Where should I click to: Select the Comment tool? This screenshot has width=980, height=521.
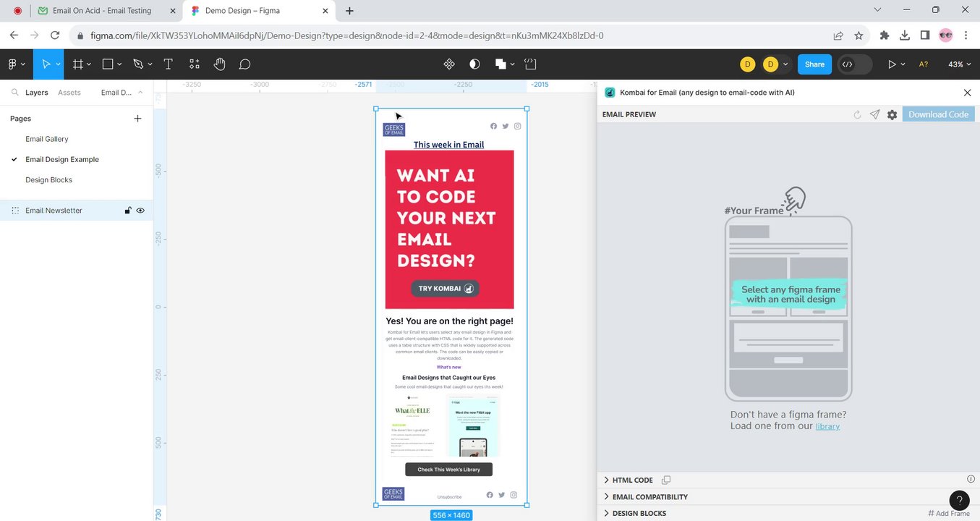pos(245,64)
